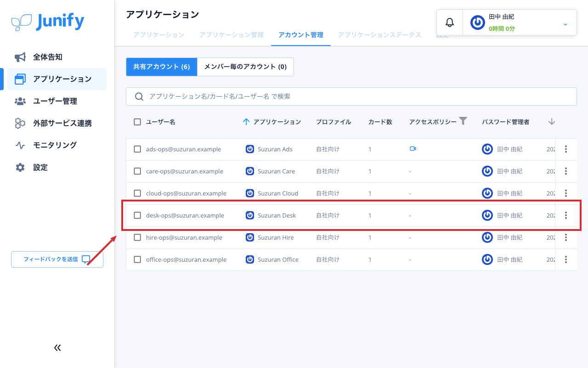The height and width of the screenshot is (368, 588).
Task: Sort by カード数 column header
Action: (x=380, y=122)
